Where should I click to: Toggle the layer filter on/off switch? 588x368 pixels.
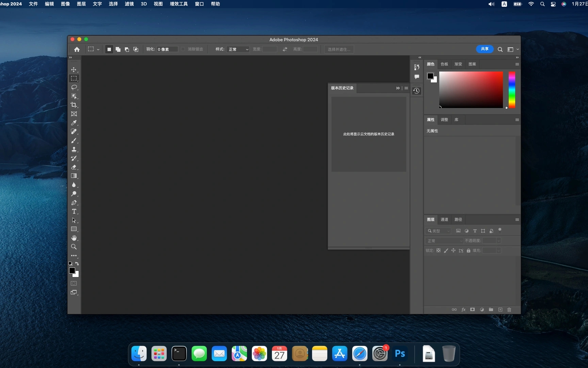[500, 230]
